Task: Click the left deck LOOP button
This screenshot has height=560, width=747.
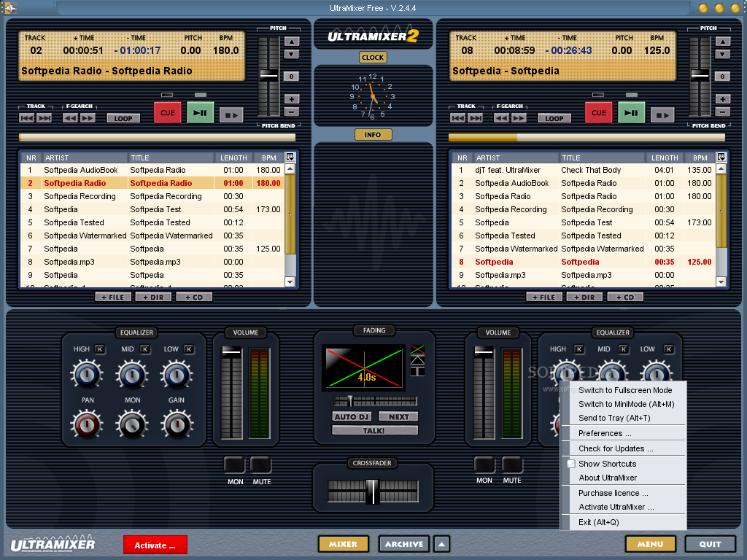Action: click(123, 118)
